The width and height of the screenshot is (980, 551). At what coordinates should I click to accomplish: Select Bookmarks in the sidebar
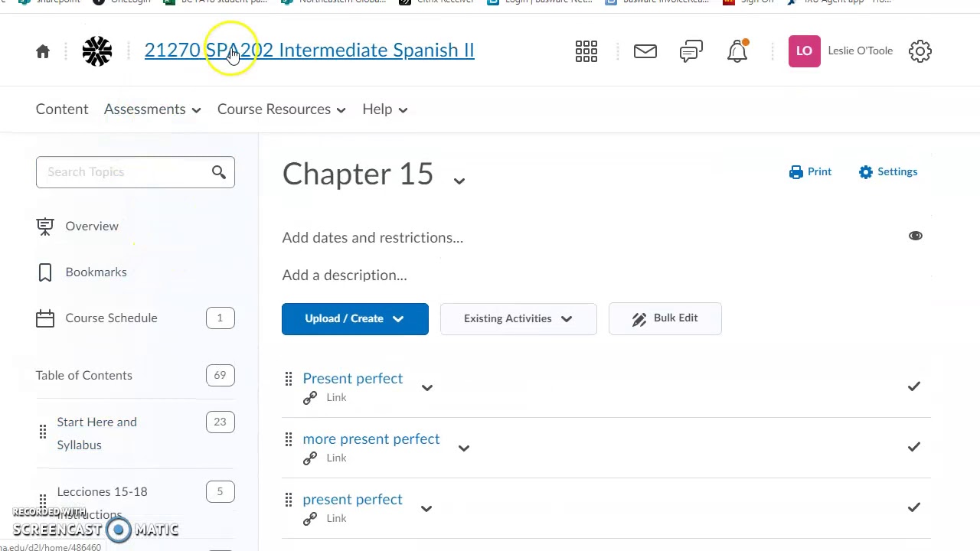(96, 272)
